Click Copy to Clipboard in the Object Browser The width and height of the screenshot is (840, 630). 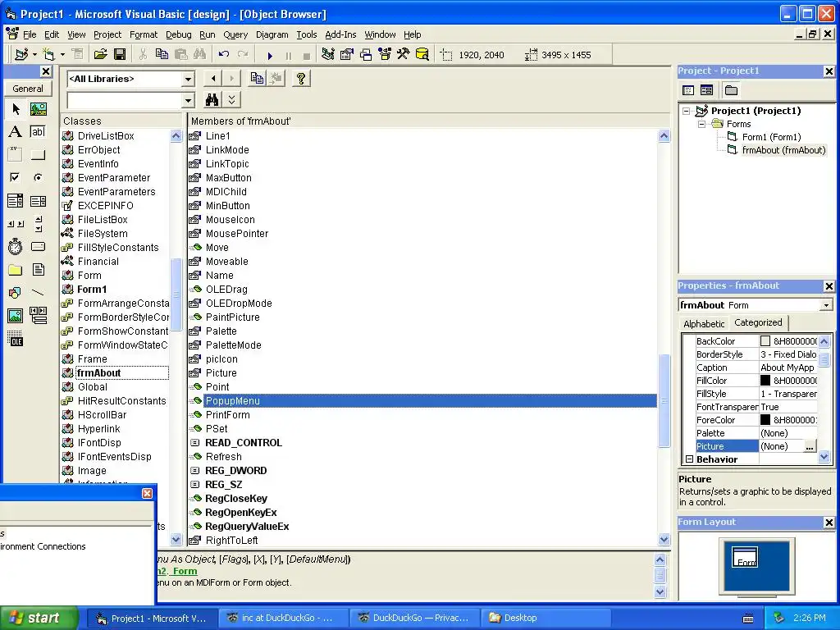257,79
